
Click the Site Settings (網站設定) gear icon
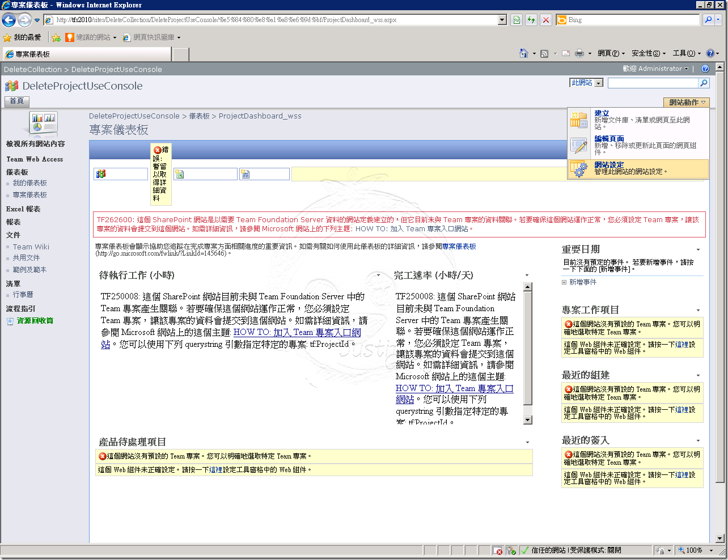[579, 168]
